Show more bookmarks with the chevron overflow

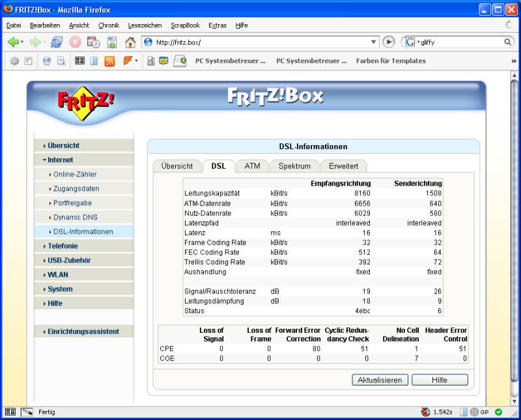tap(514, 61)
